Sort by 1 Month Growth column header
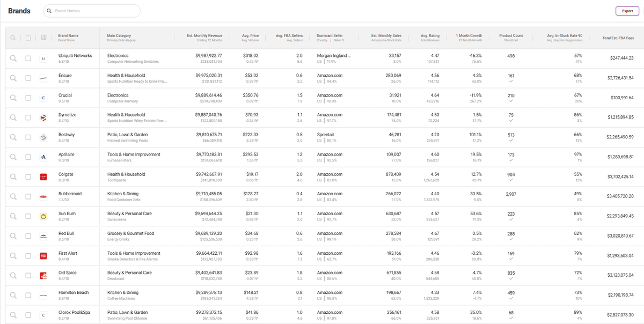The height and width of the screenshot is (324, 644). point(469,36)
